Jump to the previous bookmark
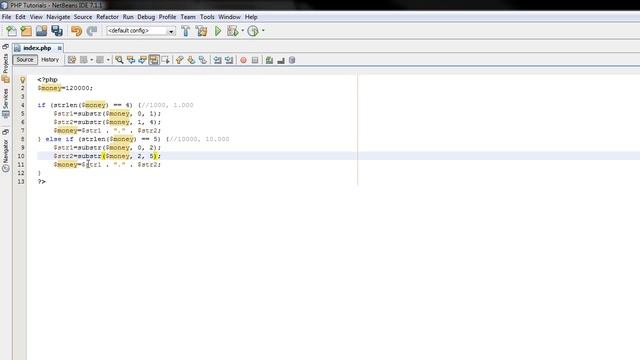The height and width of the screenshot is (360, 640). click(x=180, y=60)
